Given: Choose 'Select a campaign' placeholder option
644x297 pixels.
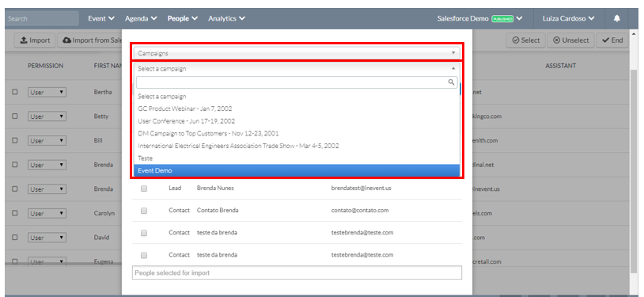Looking at the screenshot, I should point(297,97).
